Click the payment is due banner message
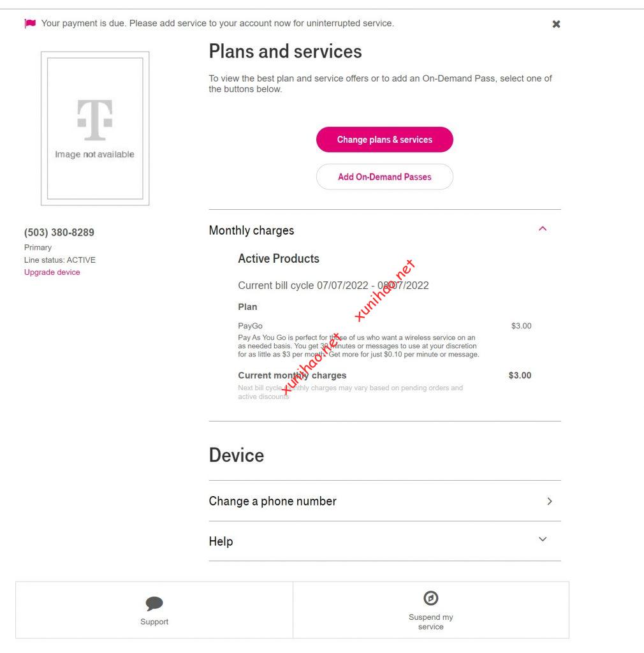 point(217,24)
